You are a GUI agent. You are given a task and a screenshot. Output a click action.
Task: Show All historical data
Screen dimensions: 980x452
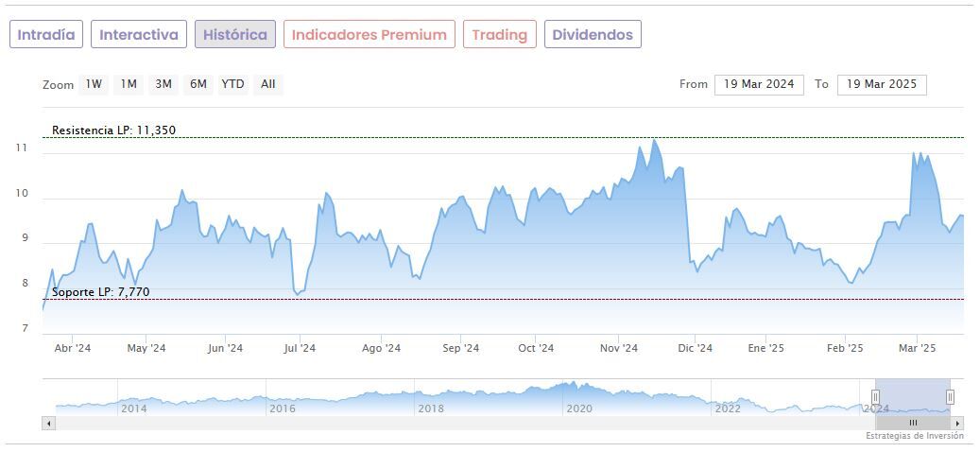268,84
